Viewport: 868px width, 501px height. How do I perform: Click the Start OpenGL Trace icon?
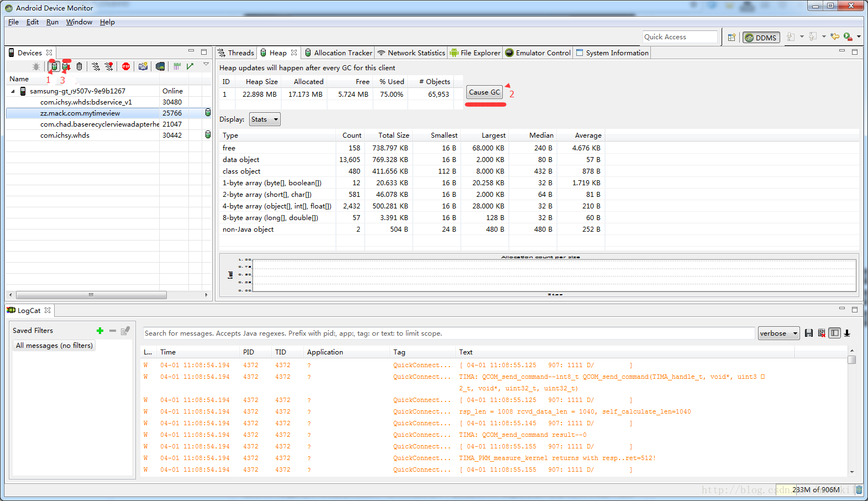(x=190, y=66)
